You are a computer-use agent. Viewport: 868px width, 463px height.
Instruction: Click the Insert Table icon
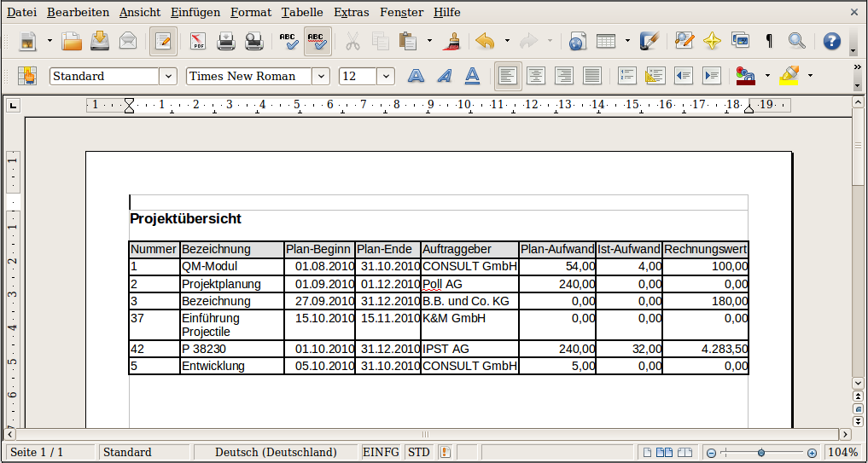tap(606, 42)
